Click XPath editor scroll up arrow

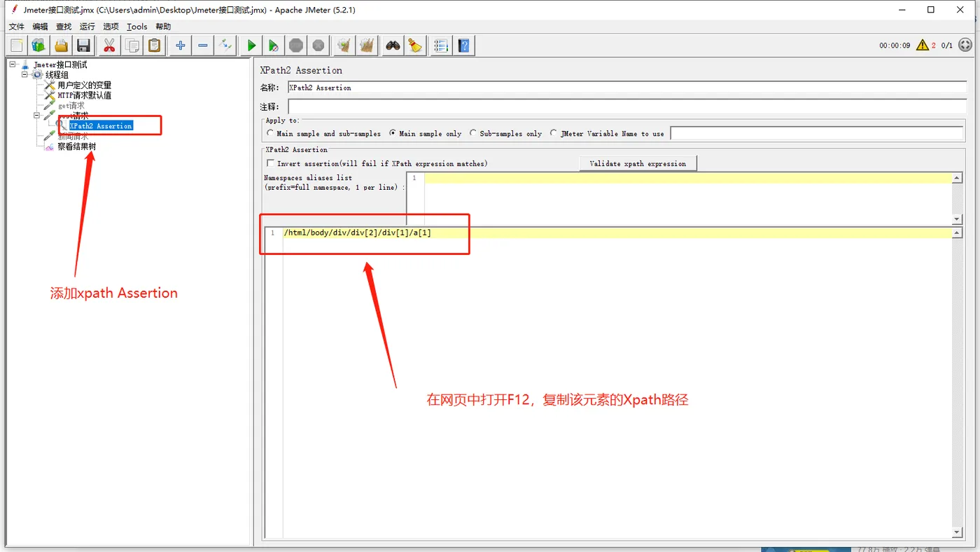pos(958,233)
